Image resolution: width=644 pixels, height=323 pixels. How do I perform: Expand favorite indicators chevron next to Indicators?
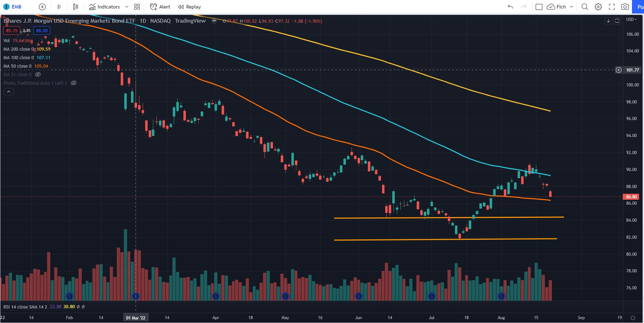(127, 7)
